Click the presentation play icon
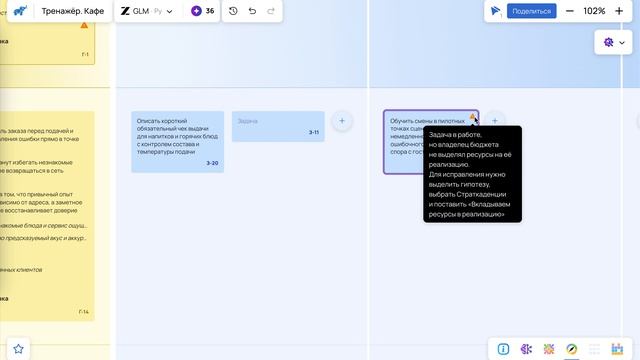Viewport: 640px width, 360px height. pyautogui.click(x=495, y=11)
